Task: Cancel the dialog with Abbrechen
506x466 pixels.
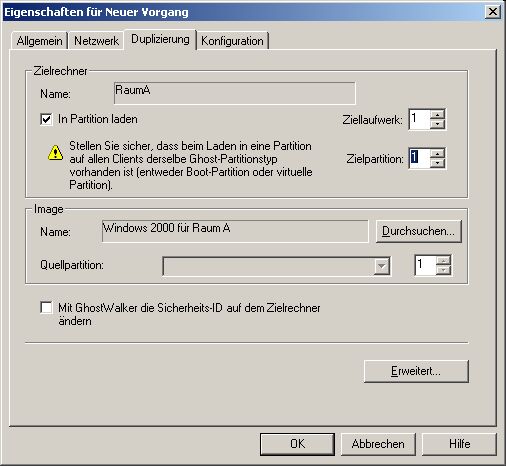Action: 378,444
